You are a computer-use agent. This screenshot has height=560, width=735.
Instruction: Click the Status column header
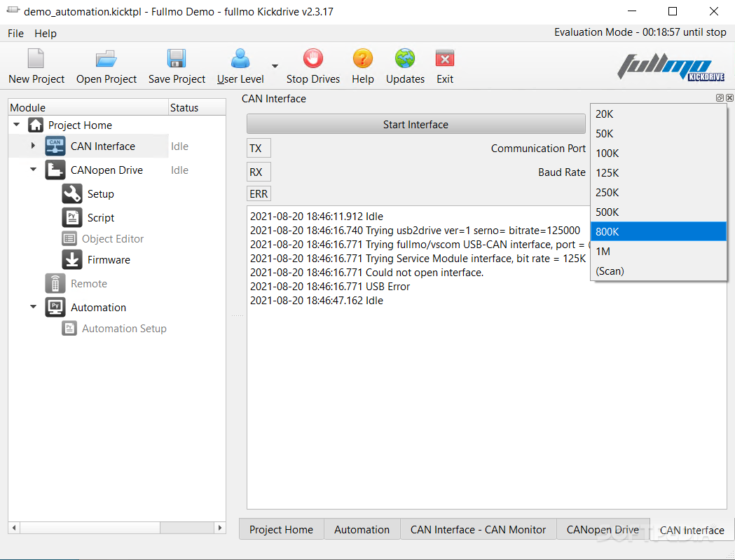tap(197, 107)
